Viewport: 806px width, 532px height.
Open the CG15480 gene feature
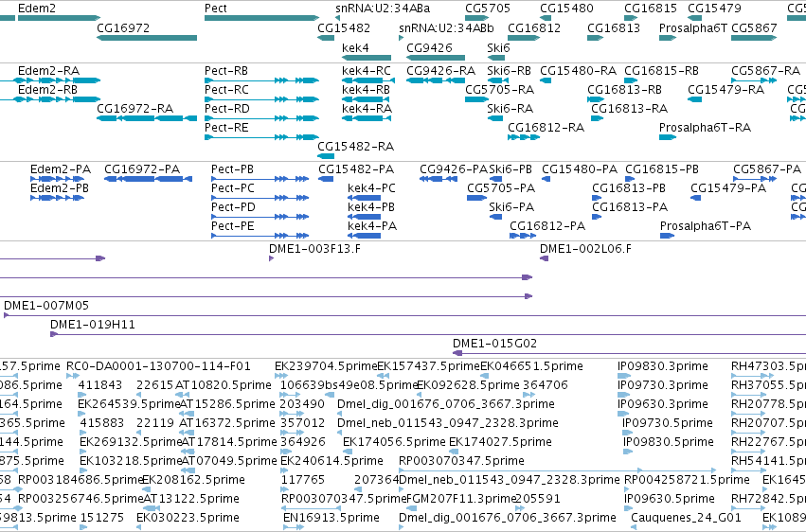tap(546, 18)
